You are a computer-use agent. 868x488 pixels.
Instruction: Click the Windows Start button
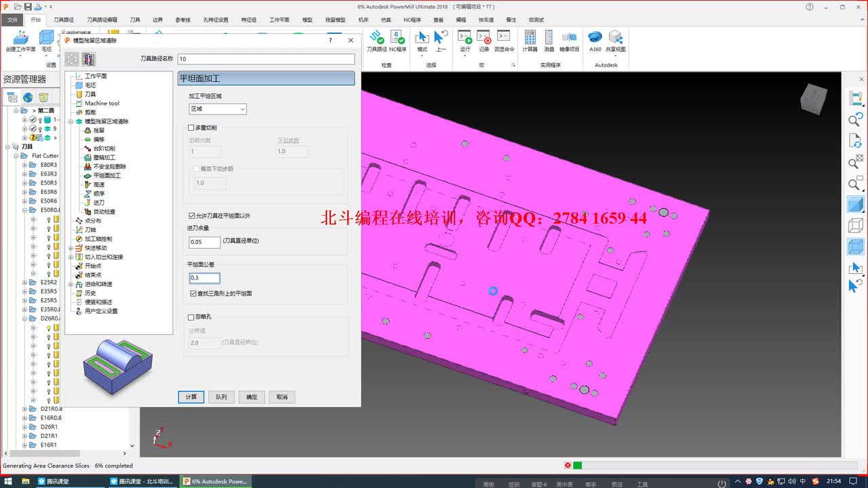9,481
